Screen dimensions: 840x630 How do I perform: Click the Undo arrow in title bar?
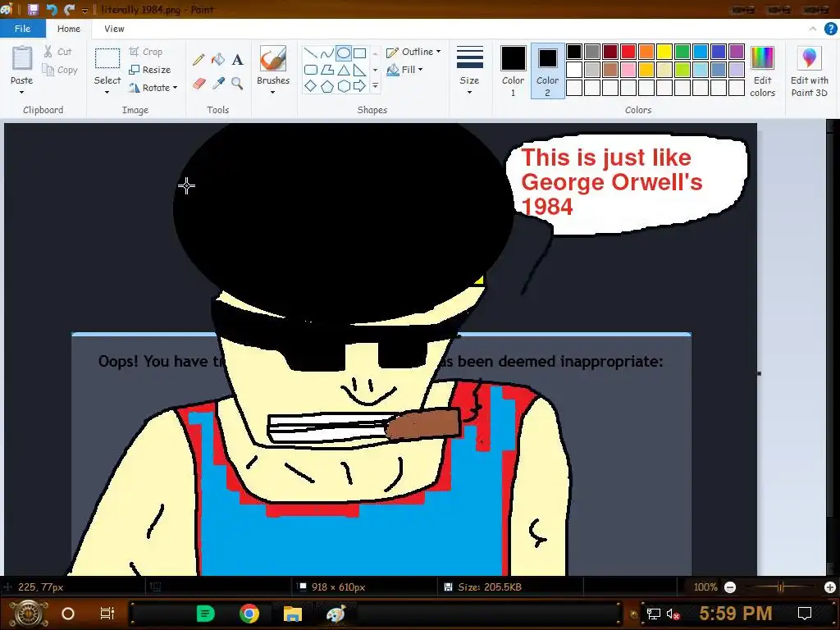pyautogui.click(x=52, y=9)
